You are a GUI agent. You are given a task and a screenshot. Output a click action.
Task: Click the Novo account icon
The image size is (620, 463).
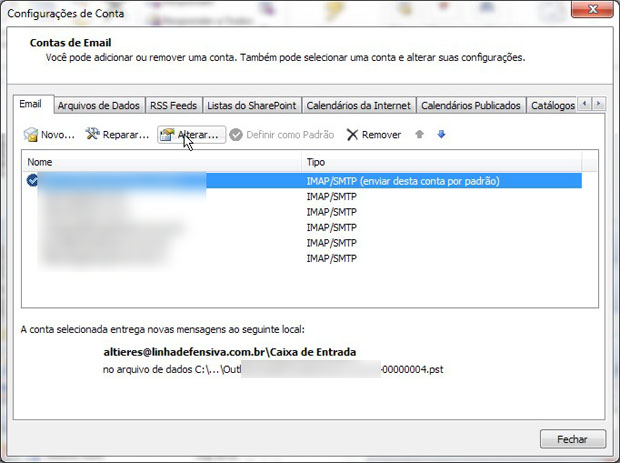coord(31,135)
